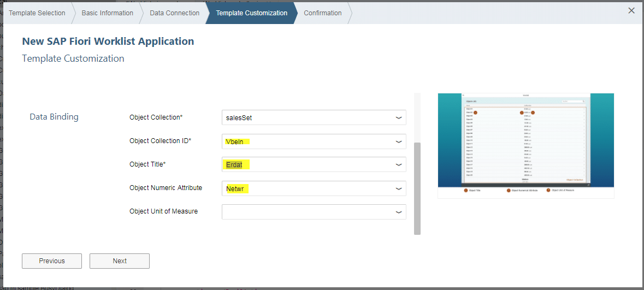Screen dimensions: 644x290
Task: Click the worklist template preview image
Action: [525, 140]
